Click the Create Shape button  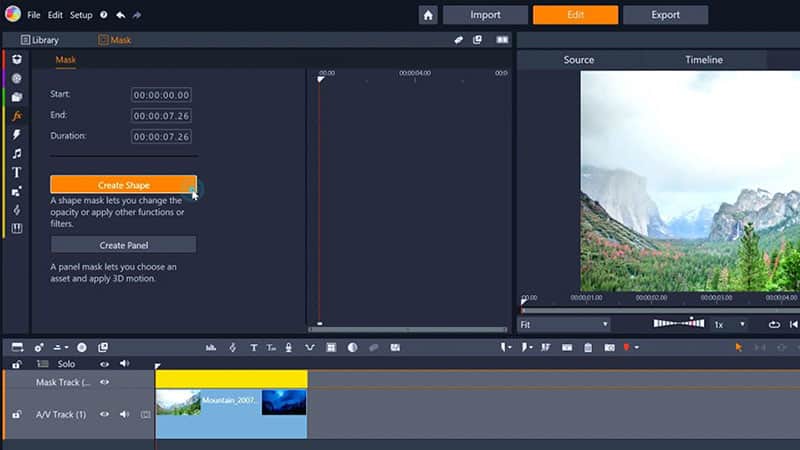coord(123,185)
